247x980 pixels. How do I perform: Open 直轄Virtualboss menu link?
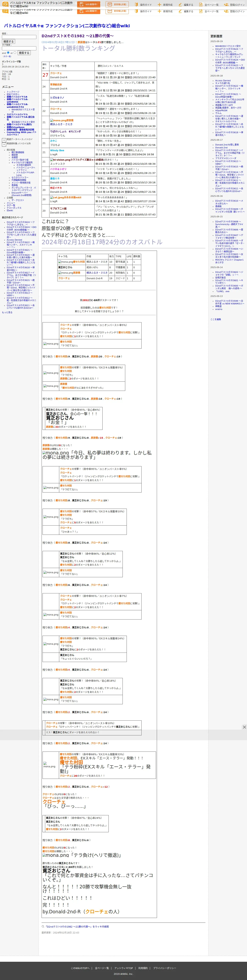[15, 127]
